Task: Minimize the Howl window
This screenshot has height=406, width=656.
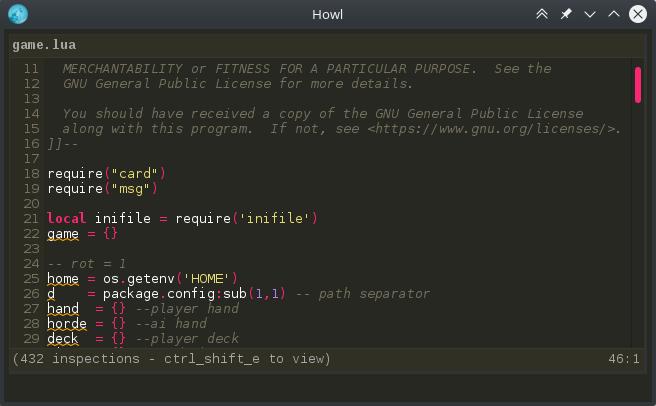Action: 590,14
